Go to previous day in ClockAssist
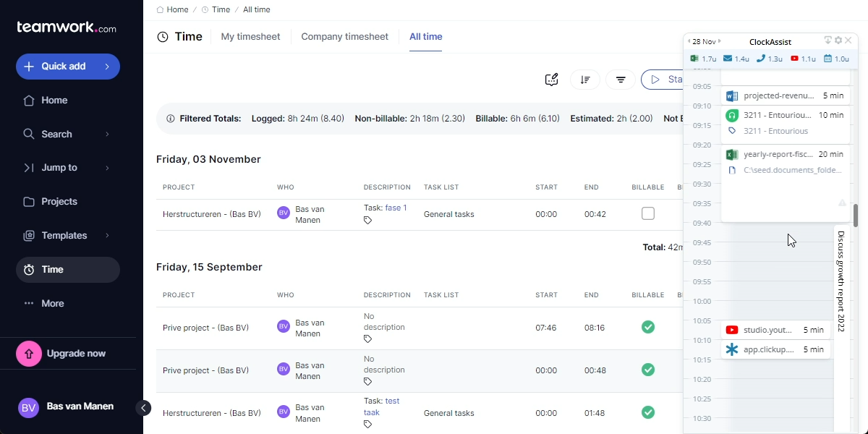The height and width of the screenshot is (434, 868). click(x=689, y=42)
